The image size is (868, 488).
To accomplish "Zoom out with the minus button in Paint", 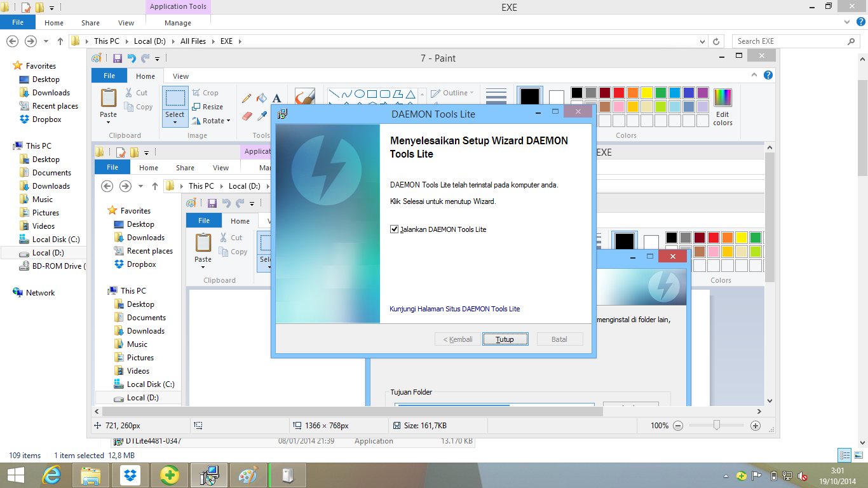I will [678, 426].
